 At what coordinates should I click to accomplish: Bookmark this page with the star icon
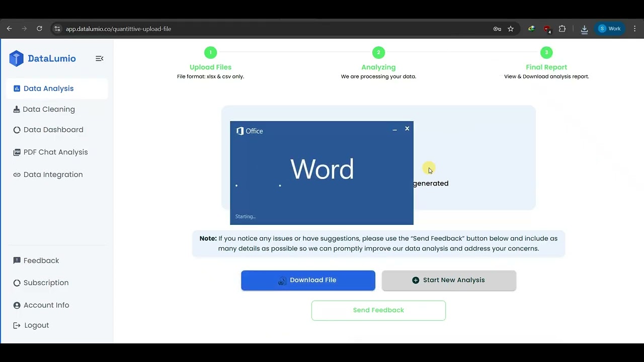pos(511,29)
